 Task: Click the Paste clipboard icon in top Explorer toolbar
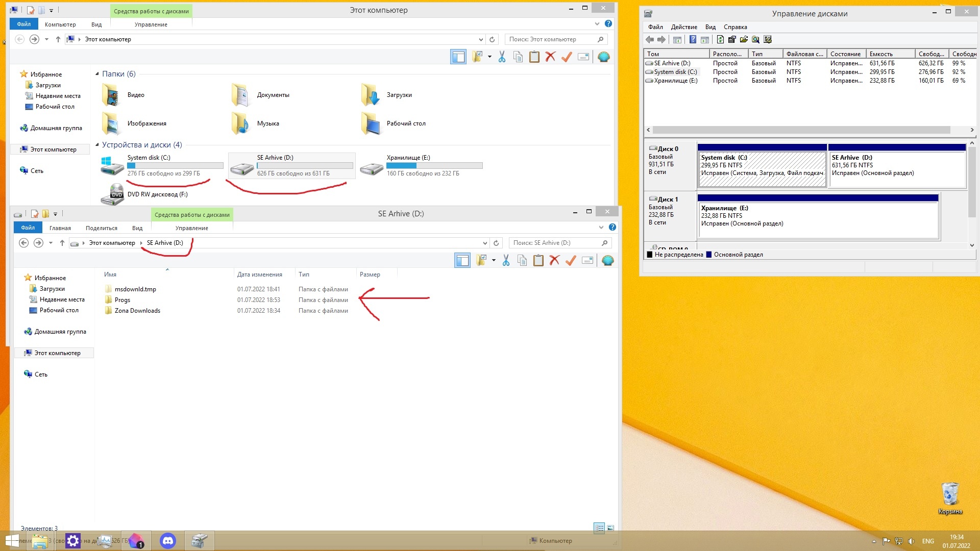(534, 57)
